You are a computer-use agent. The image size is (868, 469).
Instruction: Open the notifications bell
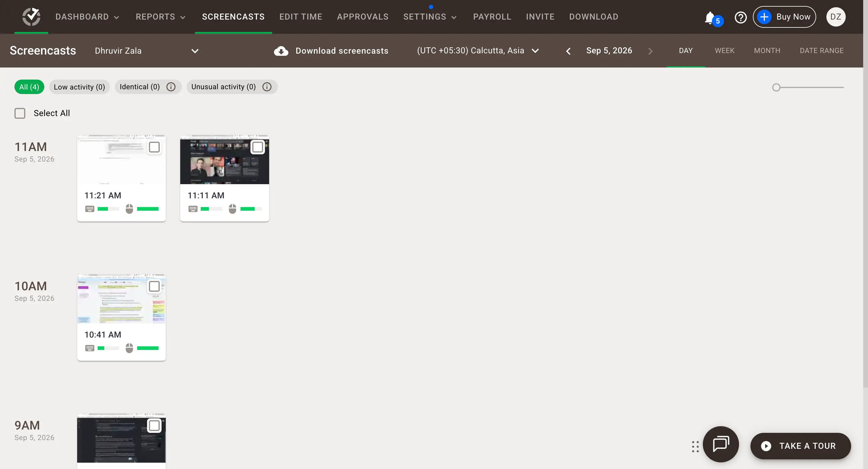(710, 17)
